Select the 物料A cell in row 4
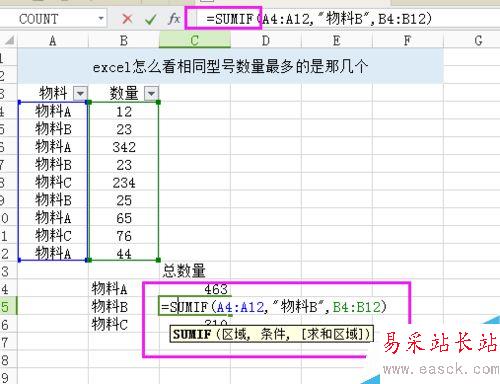Screen dimensions: 500x384 tap(53, 112)
